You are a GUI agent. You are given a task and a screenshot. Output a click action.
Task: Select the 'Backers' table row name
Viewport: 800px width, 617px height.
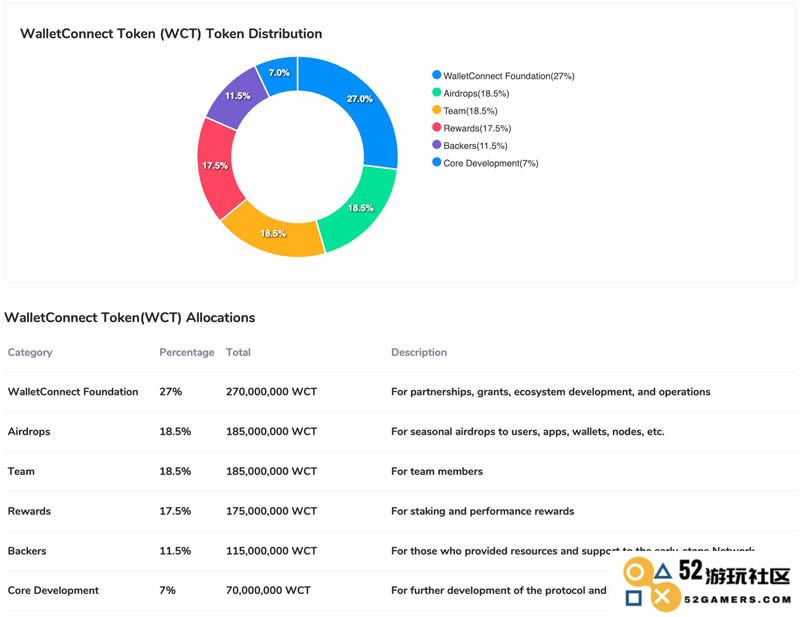(x=27, y=551)
